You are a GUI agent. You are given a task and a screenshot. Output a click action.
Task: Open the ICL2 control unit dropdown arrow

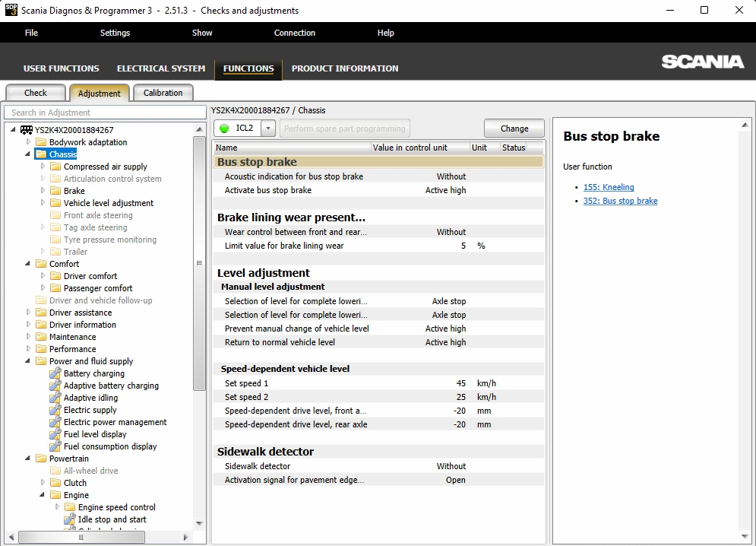268,129
